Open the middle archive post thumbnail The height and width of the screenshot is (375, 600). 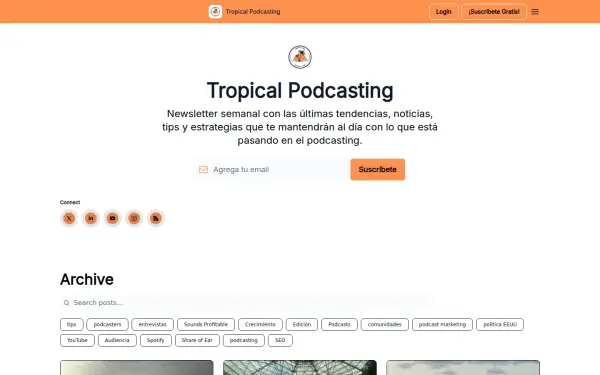(x=300, y=368)
